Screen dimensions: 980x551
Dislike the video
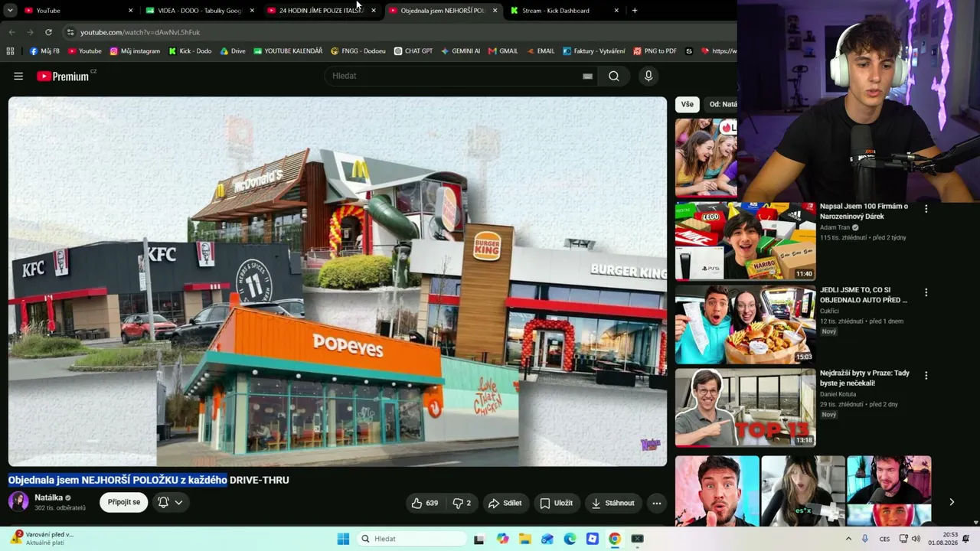point(462,503)
